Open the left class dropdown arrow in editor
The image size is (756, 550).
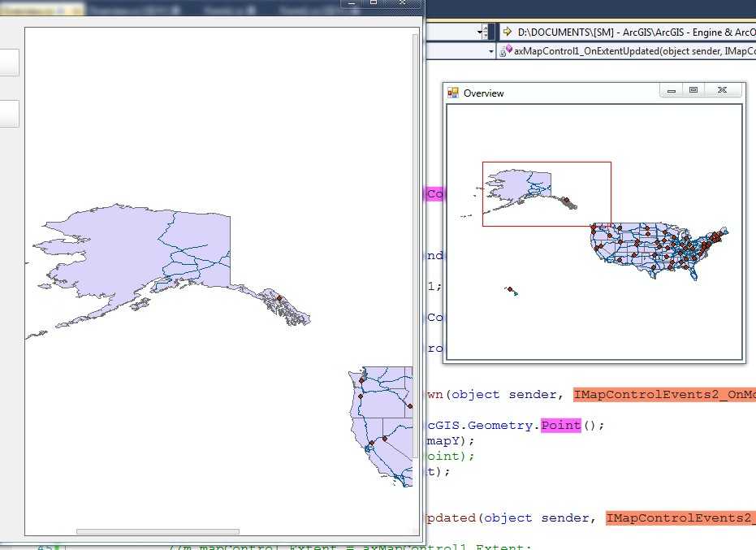point(490,50)
